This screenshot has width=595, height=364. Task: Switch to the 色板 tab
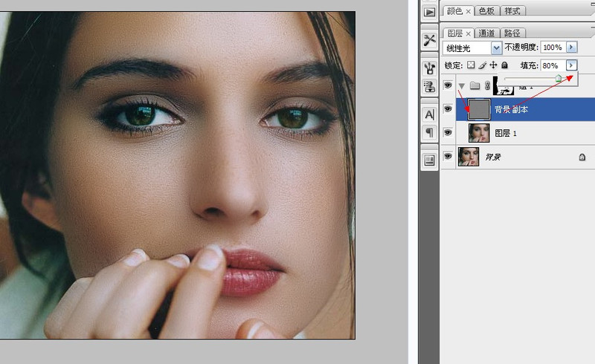tap(486, 11)
